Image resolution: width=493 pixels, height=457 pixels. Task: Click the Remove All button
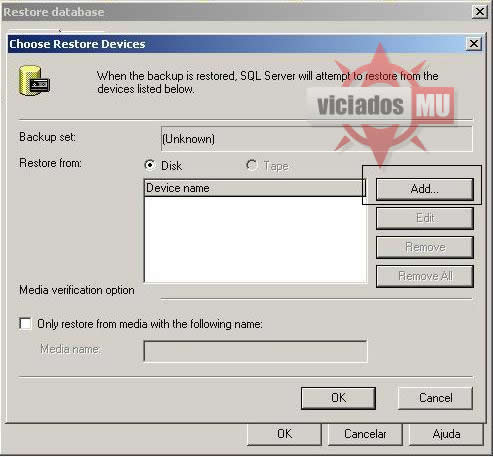coord(425,276)
